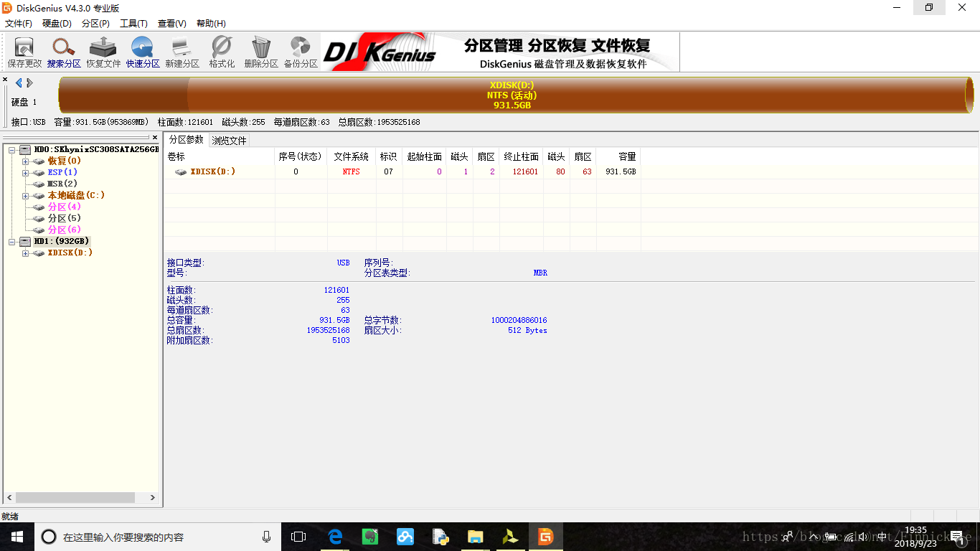Expand the ESP(1) partition node
This screenshot has width=980, height=551.
25,173
